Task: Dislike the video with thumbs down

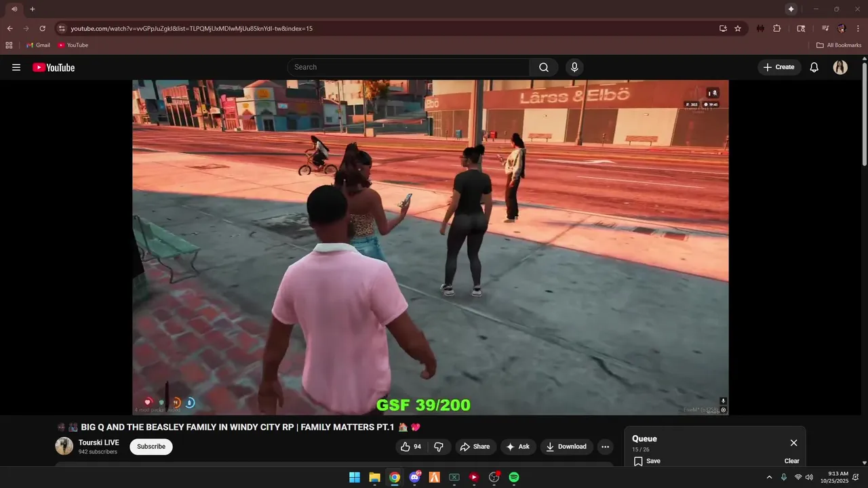Action: (x=439, y=447)
